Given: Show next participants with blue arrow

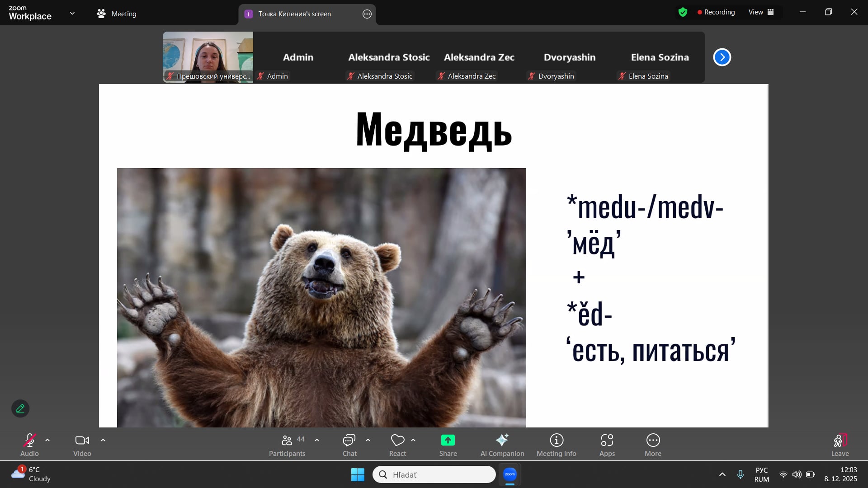Looking at the screenshot, I should point(722,57).
